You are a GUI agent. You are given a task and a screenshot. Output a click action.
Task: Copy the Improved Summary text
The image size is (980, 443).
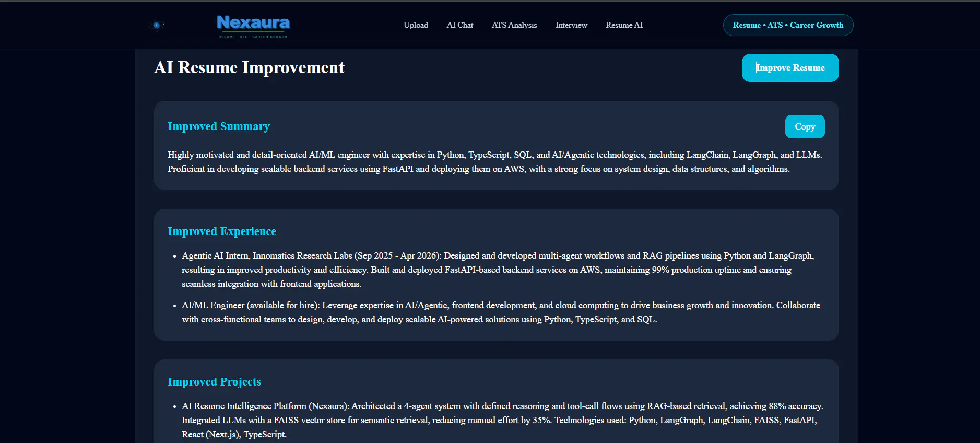point(805,127)
